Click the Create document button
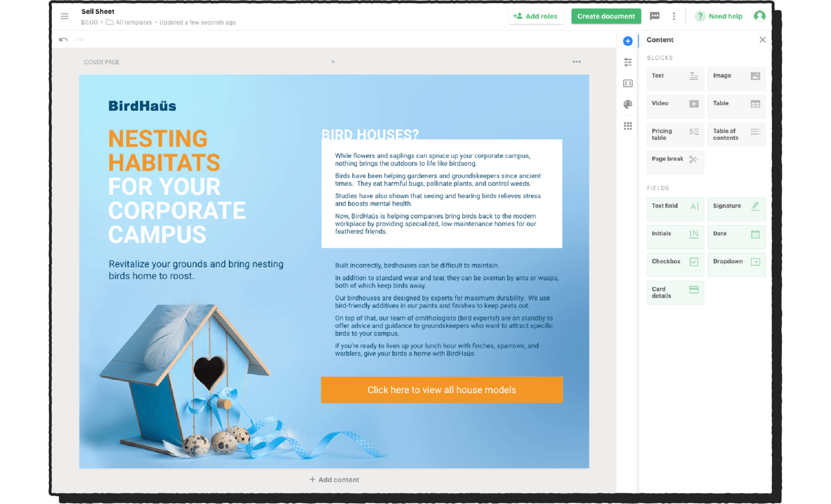Viewport: 831px width, 504px height. [606, 16]
